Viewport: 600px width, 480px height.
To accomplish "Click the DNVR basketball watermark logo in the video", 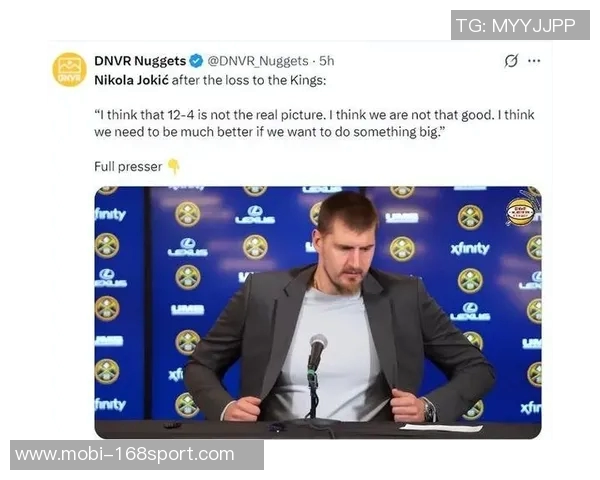I will click(520, 212).
